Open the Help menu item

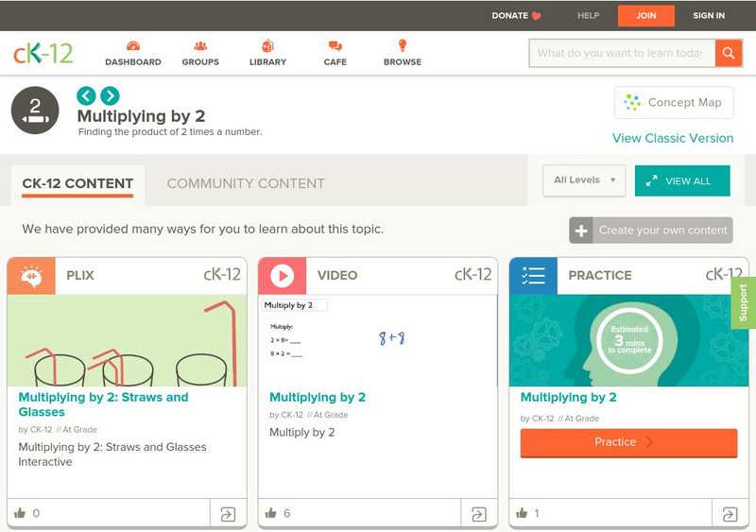pos(588,16)
